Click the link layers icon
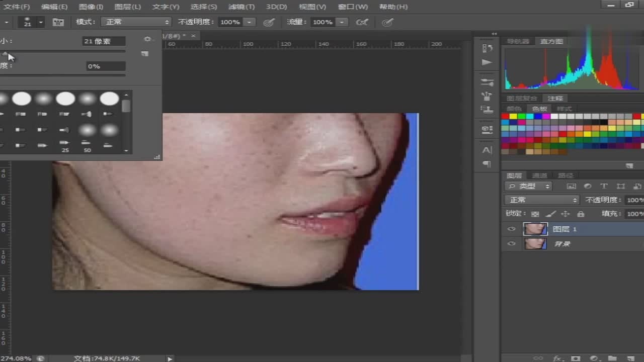Screen dimensions: 644x362 538,358
